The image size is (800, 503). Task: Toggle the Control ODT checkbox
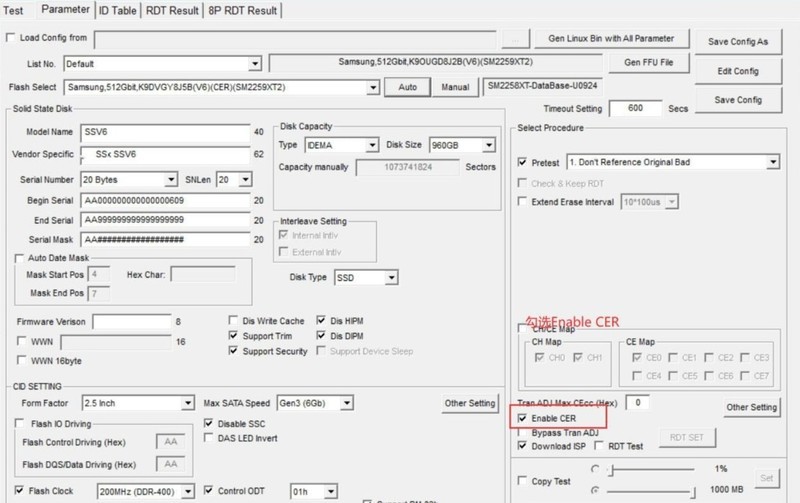[x=208, y=490]
